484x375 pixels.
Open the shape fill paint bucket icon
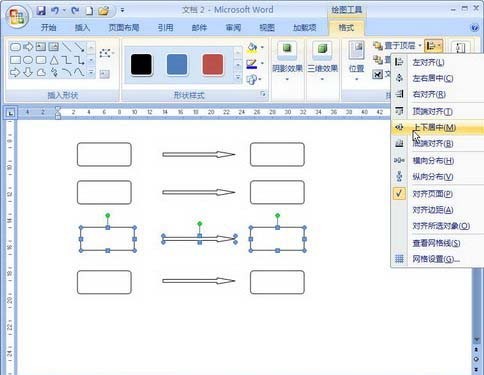[x=252, y=48]
